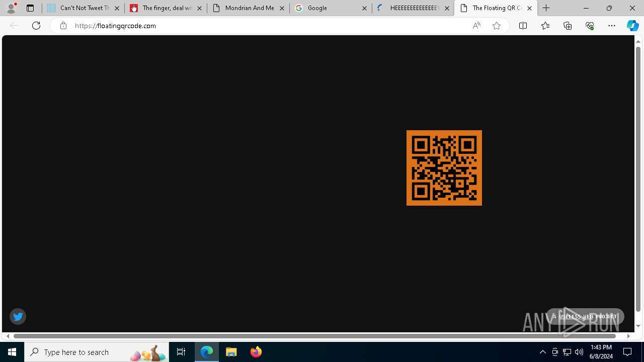Switch to the HEEEEEEEEEEEEEEEY tab
The height and width of the screenshot is (362, 644).
click(413, 8)
